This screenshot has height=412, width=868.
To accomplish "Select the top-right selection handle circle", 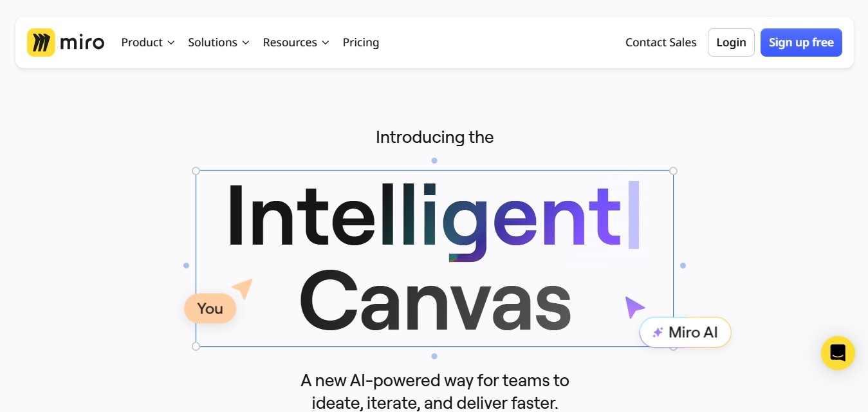I will 674,171.
